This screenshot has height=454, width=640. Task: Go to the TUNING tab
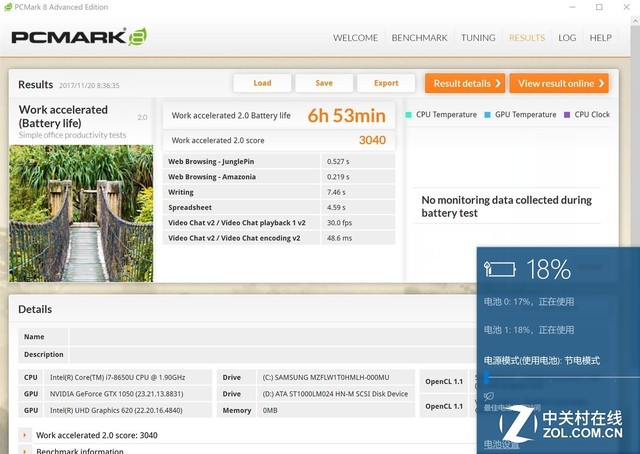point(478,38)
